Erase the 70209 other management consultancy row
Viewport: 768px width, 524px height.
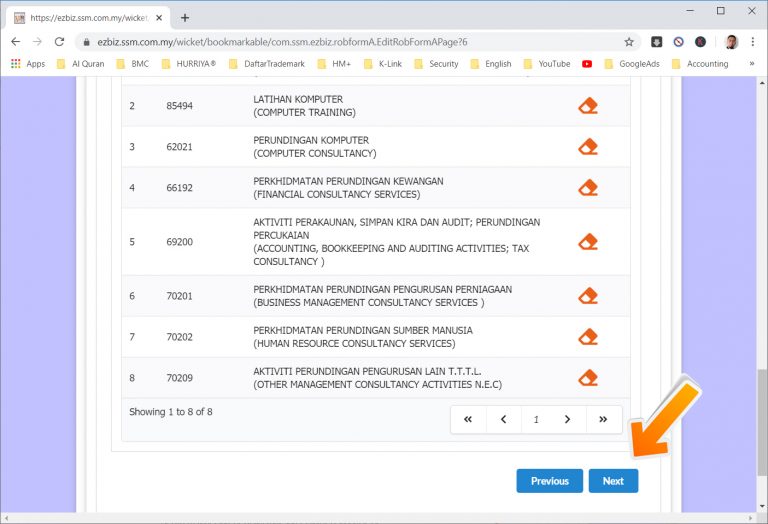click(x=588, y=378)
